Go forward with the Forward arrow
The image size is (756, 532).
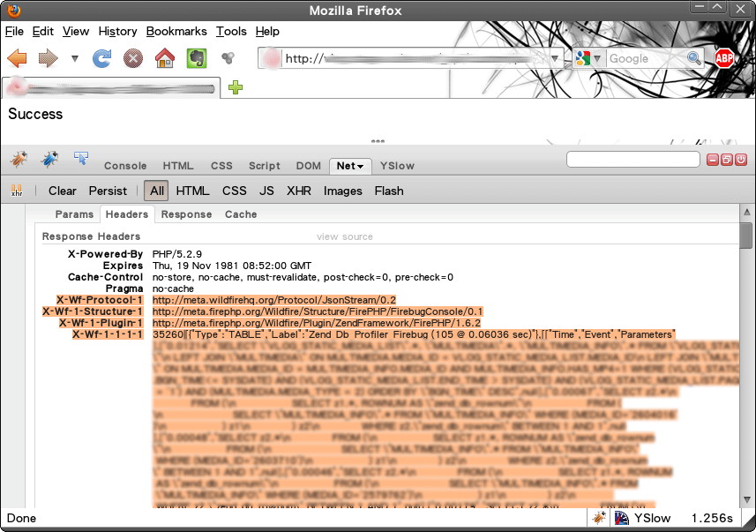[x=48, y=58]
